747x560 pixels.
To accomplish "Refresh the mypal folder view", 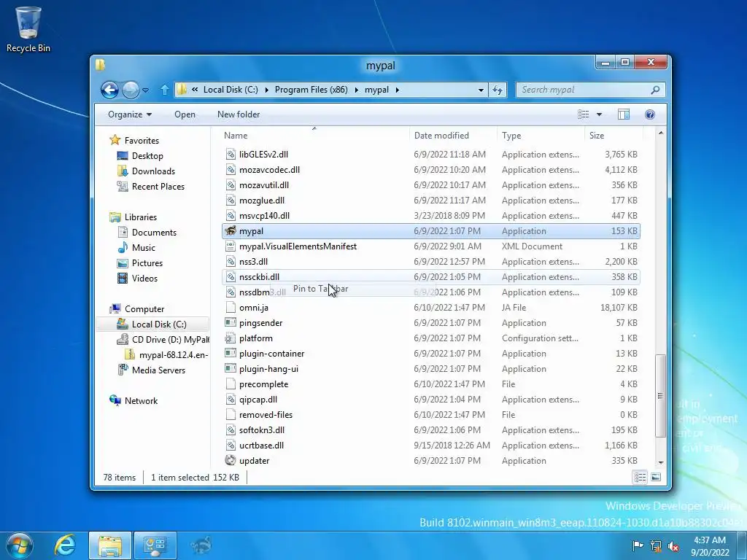I will click(x=498, y=90).
